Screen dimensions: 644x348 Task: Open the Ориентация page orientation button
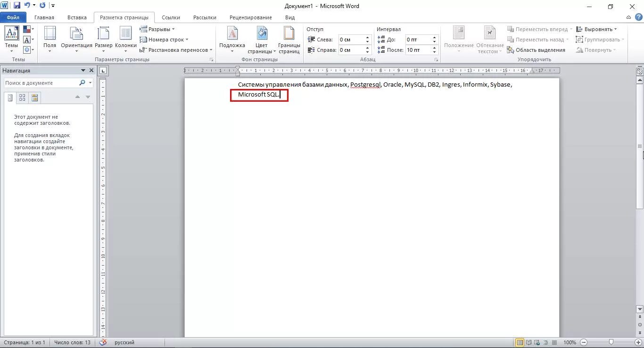76,40
